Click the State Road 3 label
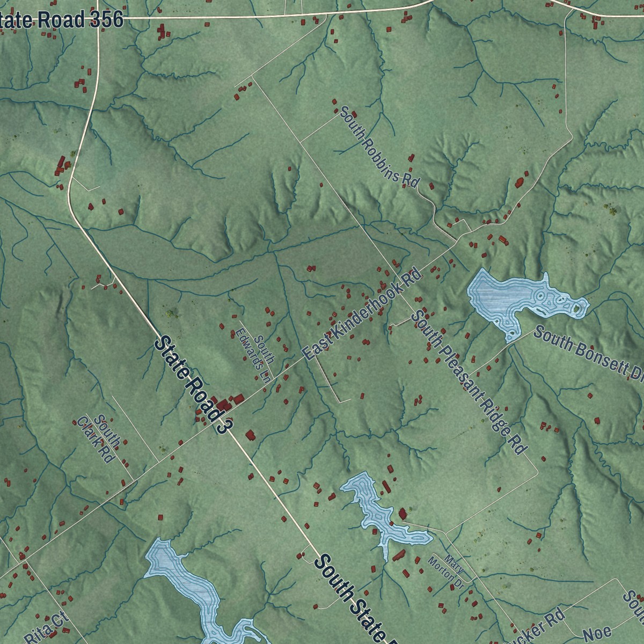644x644 pixels. 194,384
